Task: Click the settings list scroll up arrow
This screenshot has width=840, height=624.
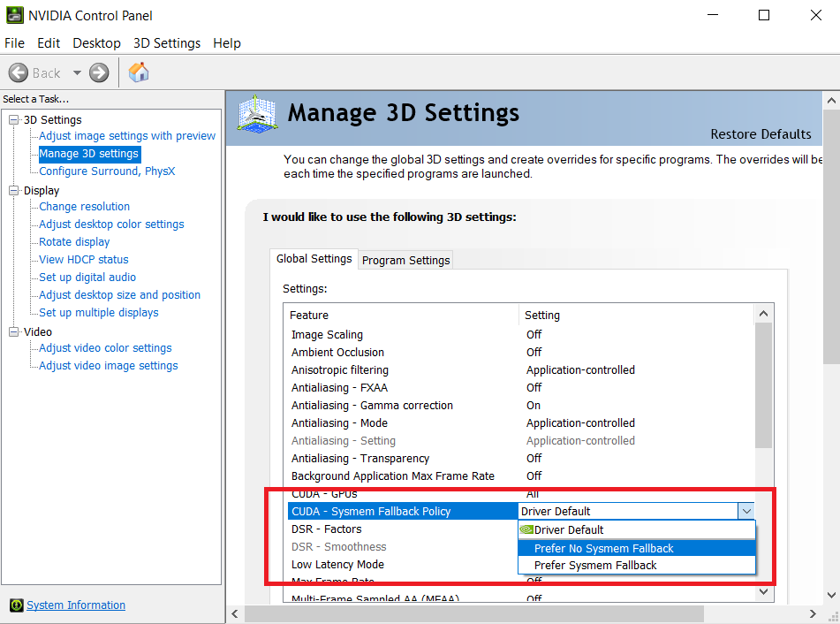Action: 764,314
